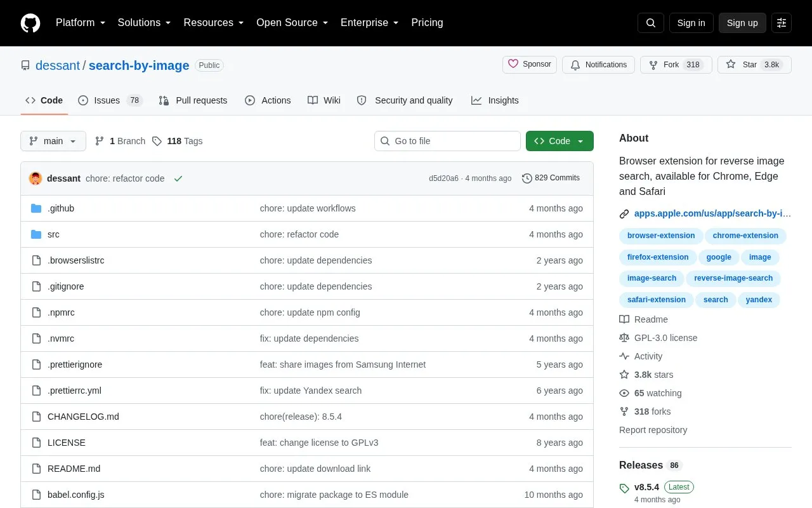Open the 829 Commits history link
Viewport: 812px width, 508px height.
[x=551, y=178]
